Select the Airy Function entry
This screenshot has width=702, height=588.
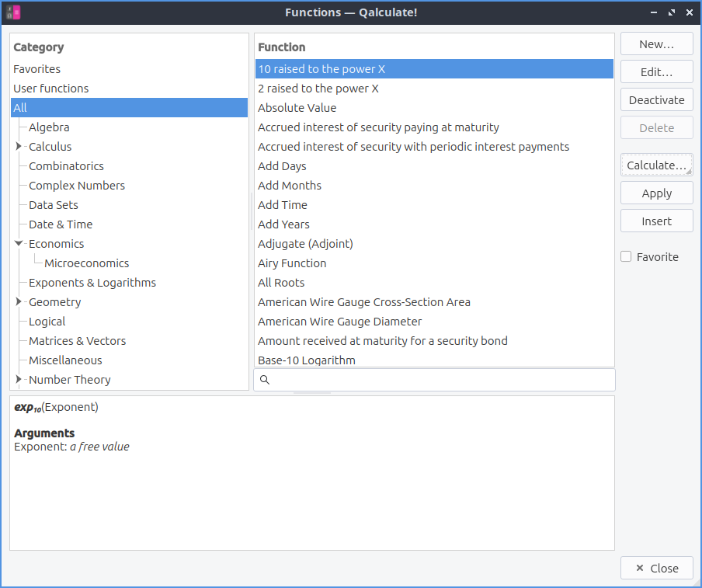(292, 263)
